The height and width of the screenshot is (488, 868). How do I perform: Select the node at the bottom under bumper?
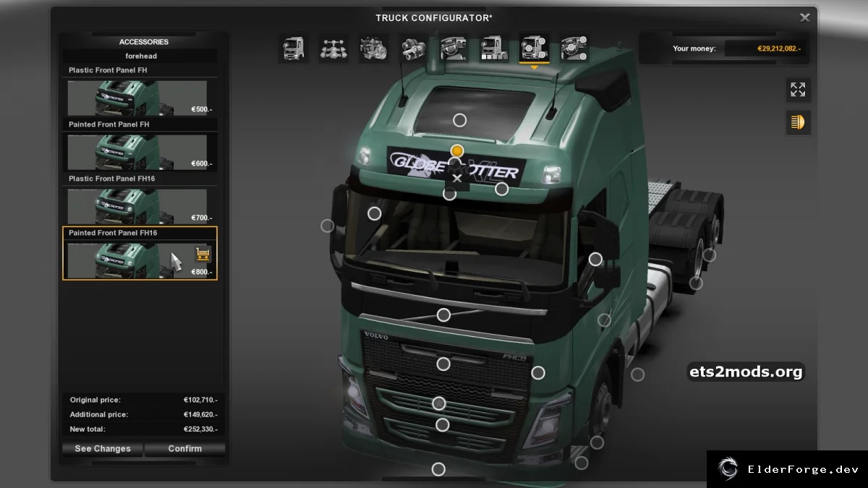point(438,469)
